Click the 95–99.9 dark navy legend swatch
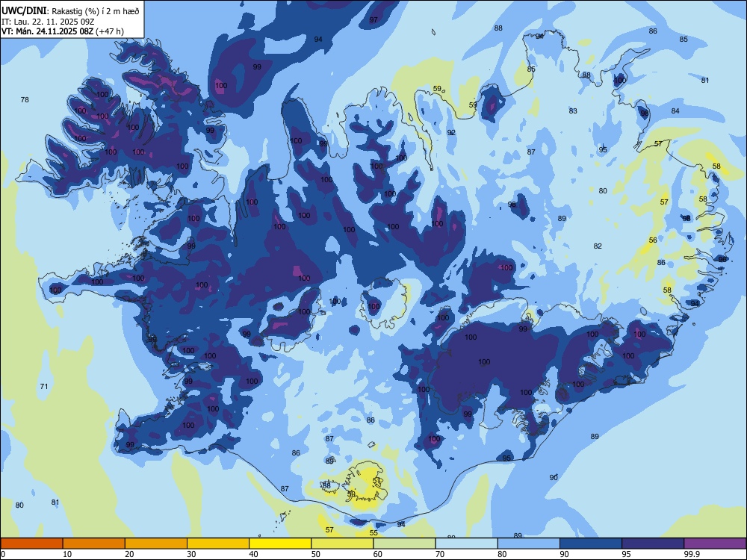This screenshot has height=560, width=747. pos(653,544)
